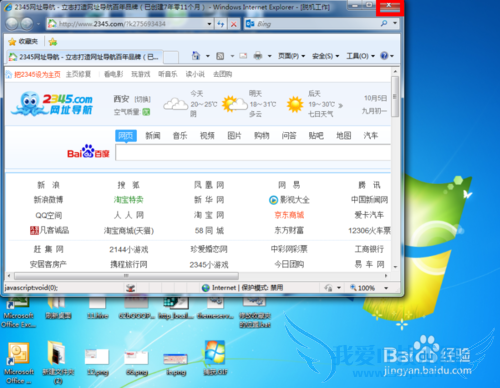The height and width of the screenshot is (388, 500).
Task: Click the 切换 city switch link
Action: pyautogui.click(x=142, y=99)
